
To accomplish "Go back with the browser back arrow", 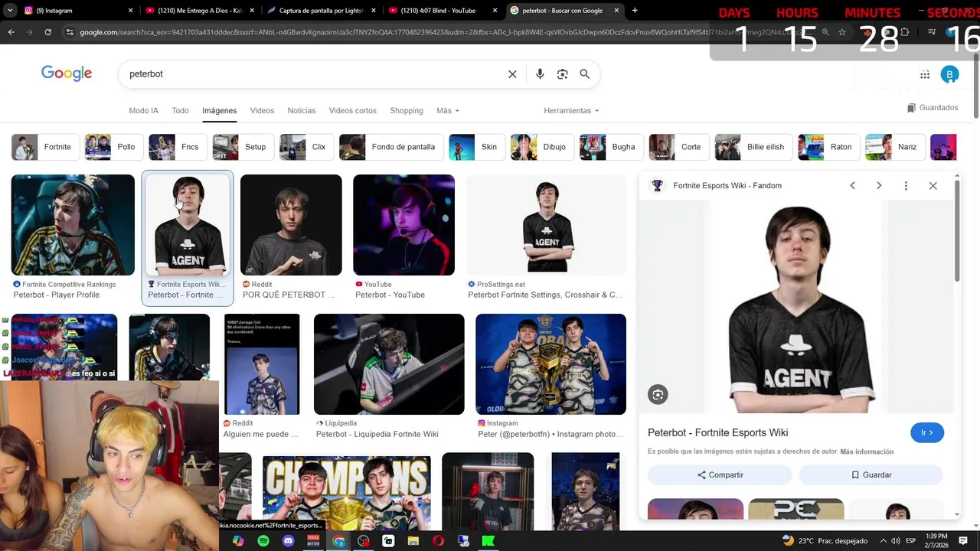I will click(11, 32).
